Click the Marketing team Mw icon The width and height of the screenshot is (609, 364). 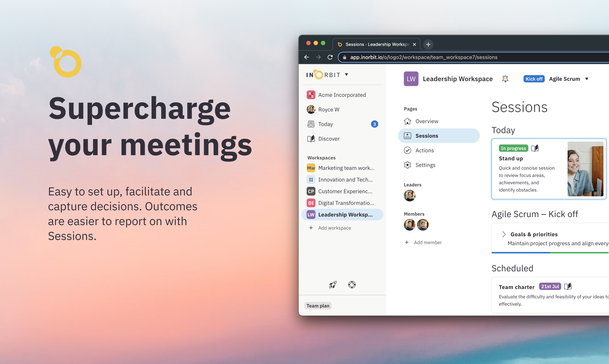[x=311, y=168]
